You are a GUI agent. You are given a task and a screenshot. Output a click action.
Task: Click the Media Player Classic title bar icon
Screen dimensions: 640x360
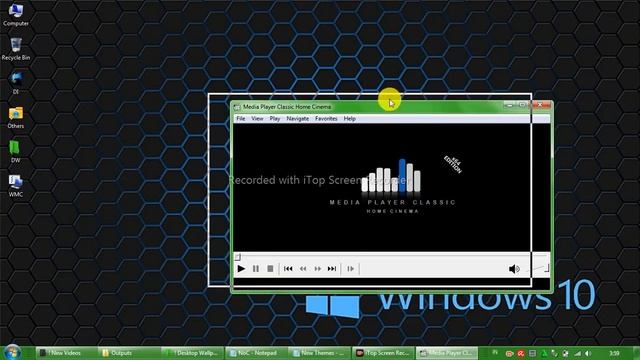237,107
